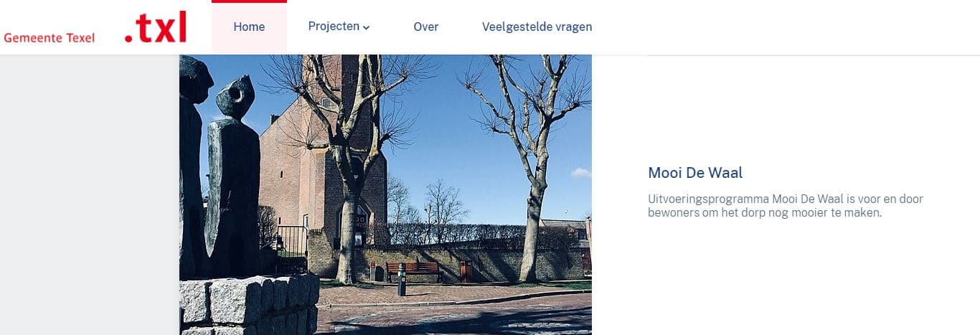Click the small white cloud in photo
The image size is (980, 335).
pos(580,172)
